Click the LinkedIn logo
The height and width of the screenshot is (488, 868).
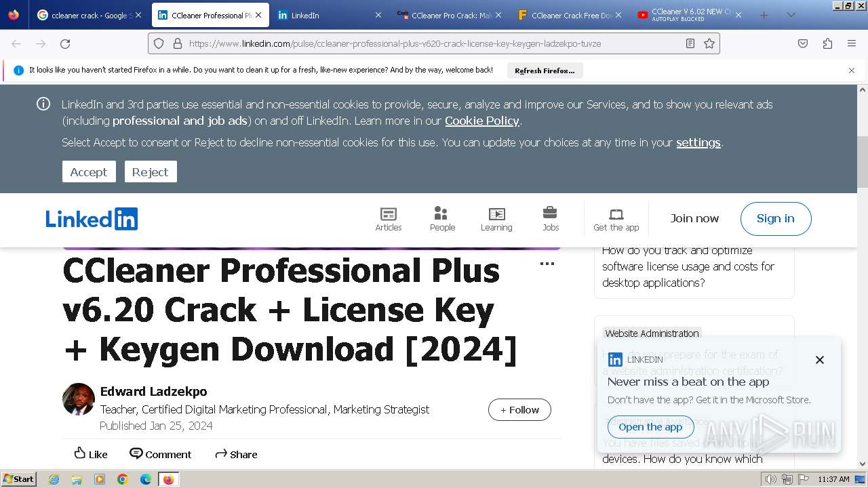[x=92, y=219]
